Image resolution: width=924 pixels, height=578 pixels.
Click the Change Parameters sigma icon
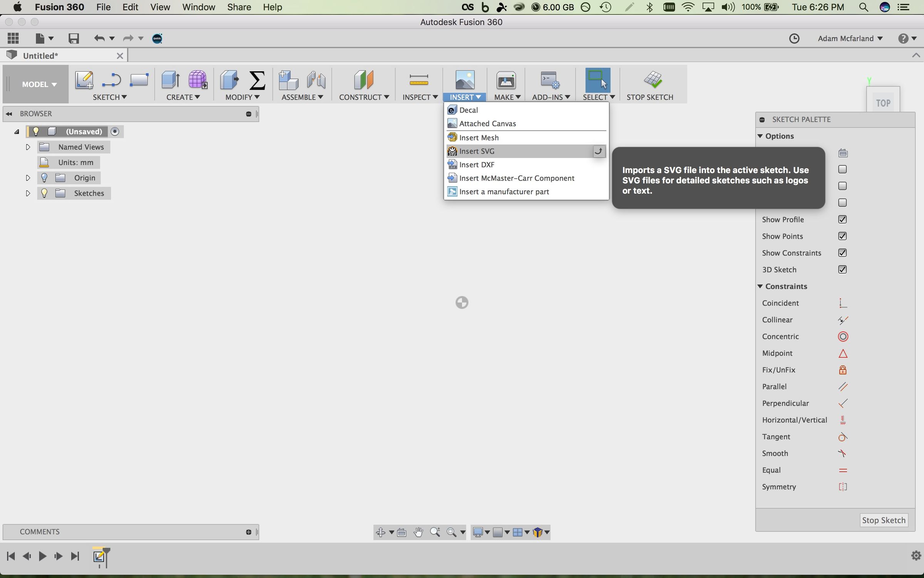coord(257,81)
